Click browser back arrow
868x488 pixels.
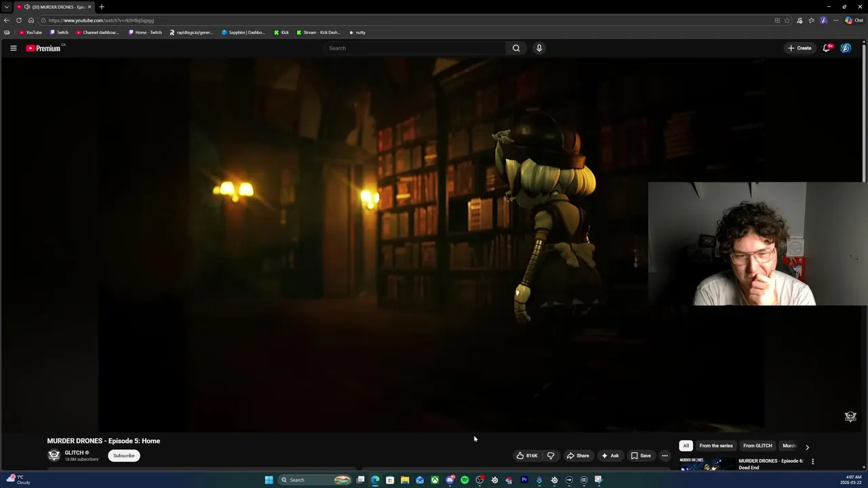pos(7,20)
